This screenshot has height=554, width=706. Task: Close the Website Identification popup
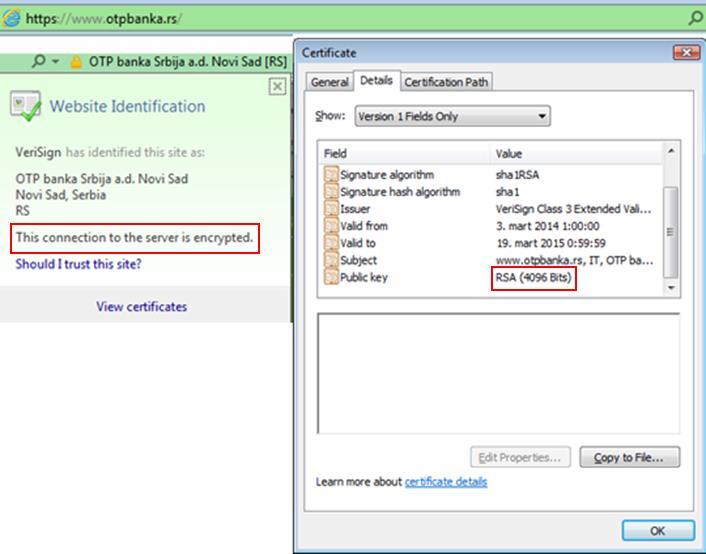(x=277, y=86)
